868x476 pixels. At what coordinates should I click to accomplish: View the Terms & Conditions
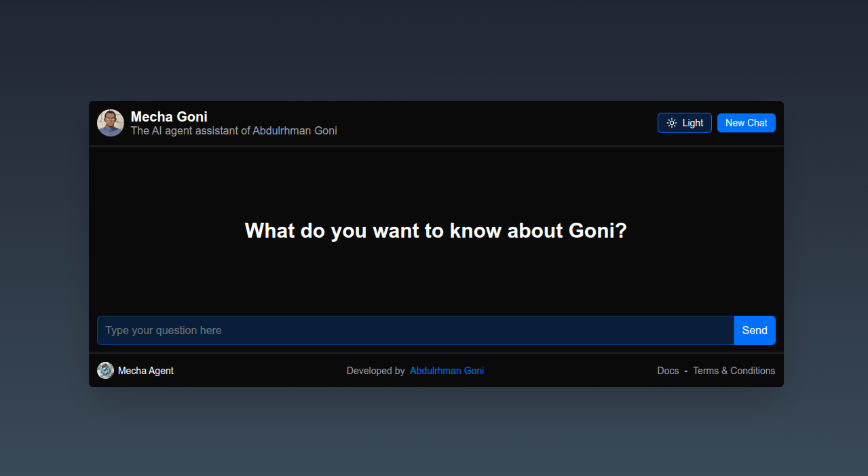click(734, 371)
